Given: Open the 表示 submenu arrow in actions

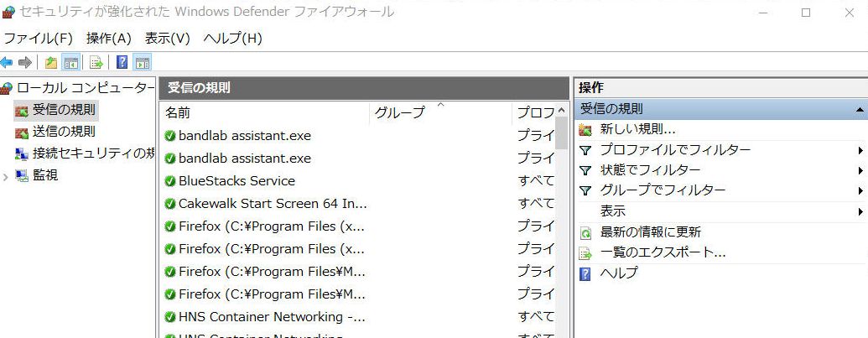Looking at the screenshot, I should [860, 212].
